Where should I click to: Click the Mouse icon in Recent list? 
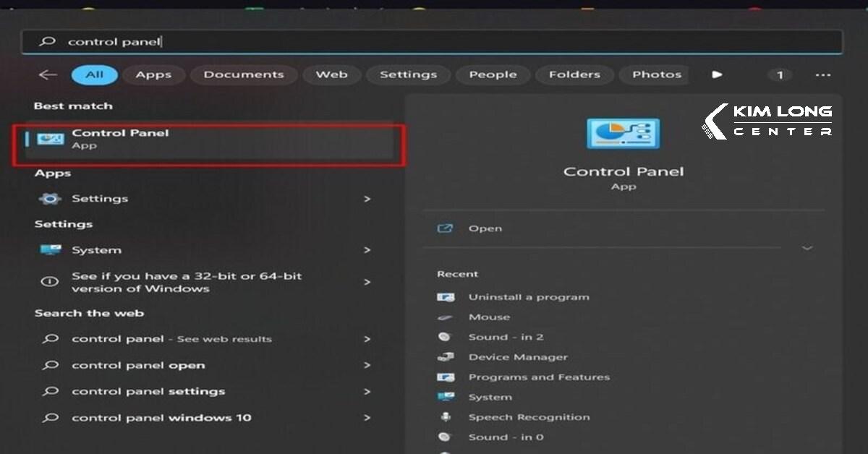[446, 317]
